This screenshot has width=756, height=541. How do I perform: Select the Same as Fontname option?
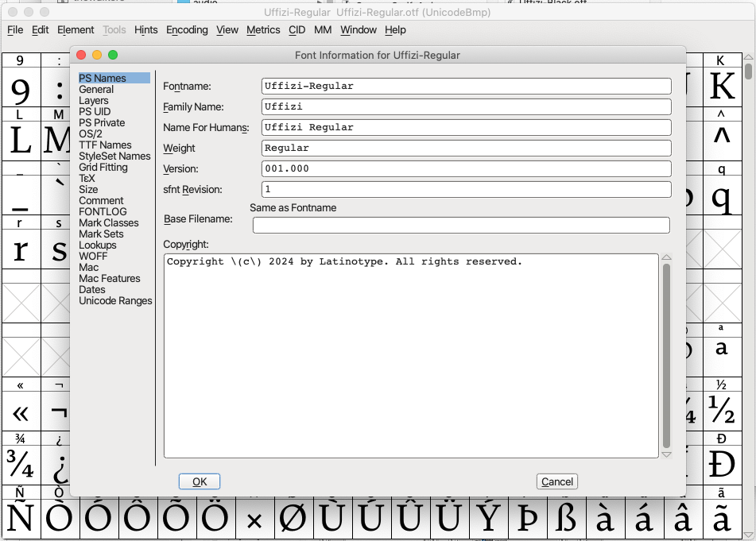[x=293, y=207]
